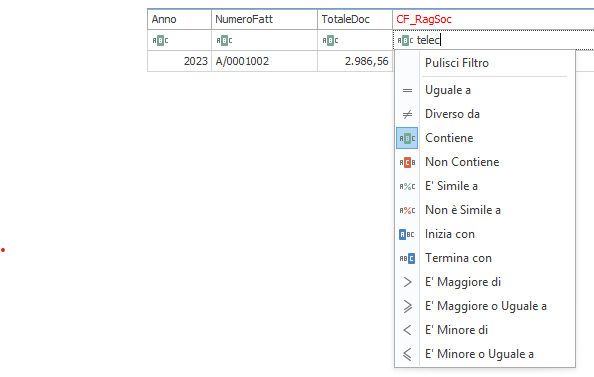The width and height of the screenshot is (594, 377).
Task: Select the Inizia con icon
Action: pyautogui.click(x=407, y=234)
